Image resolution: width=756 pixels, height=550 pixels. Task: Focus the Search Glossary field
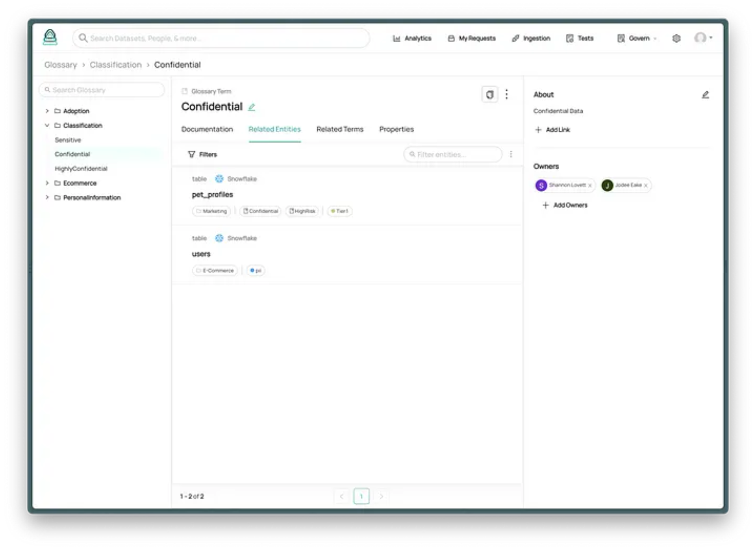tap(102, 90)
